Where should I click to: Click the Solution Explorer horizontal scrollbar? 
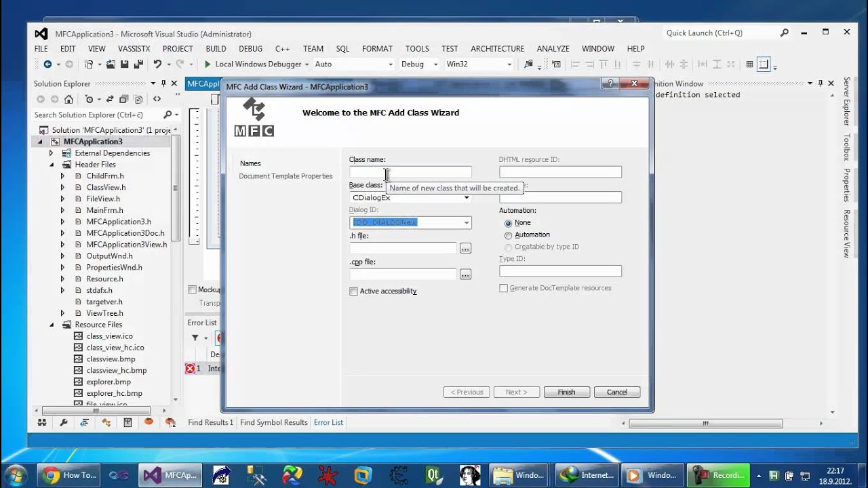click(96, 411)
